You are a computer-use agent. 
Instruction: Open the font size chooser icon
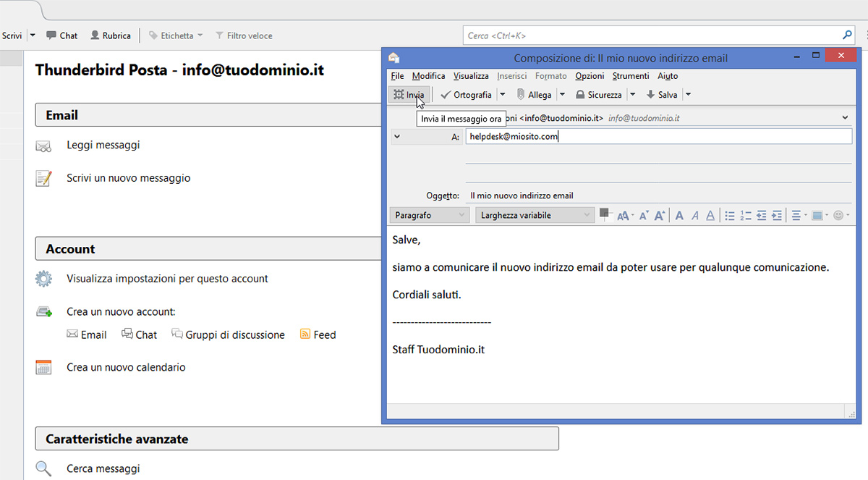click(x=626, y=216)
